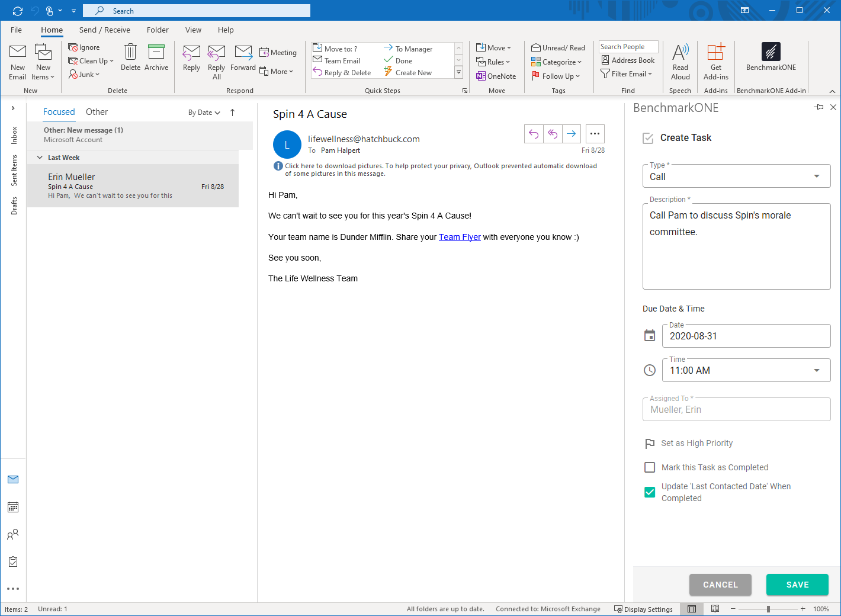Collapse the Last Week group
The width and height of the screenshot is (841, 616).
point(40,158)
